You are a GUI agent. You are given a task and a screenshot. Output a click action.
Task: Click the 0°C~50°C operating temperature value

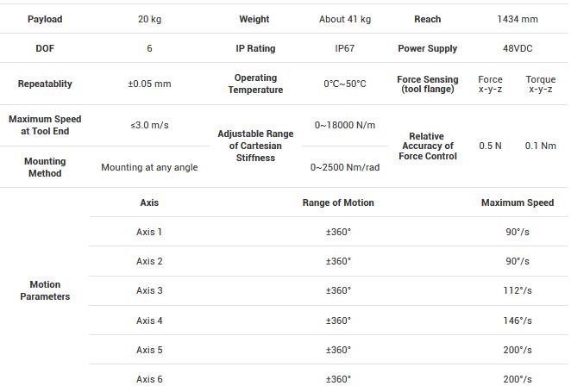click(344, 84)
